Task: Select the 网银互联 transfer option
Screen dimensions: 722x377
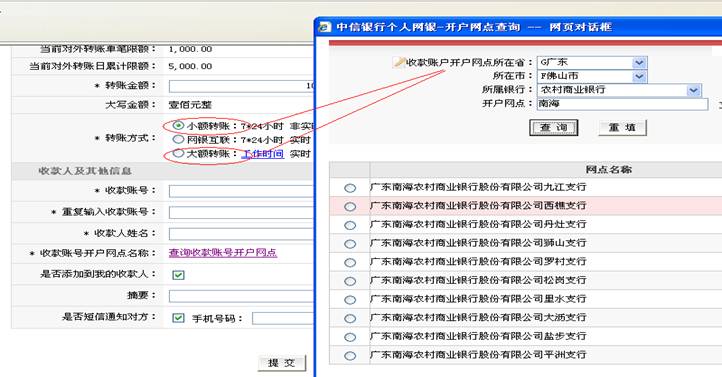Action: click(178, 139)
